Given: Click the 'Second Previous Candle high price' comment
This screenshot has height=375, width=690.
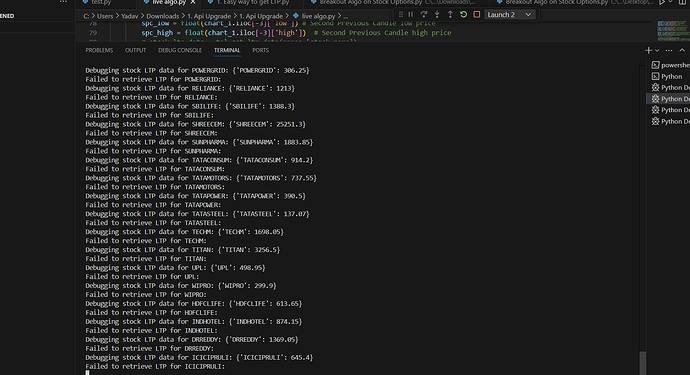Looking at the screenshot, I should coord(382,33).
